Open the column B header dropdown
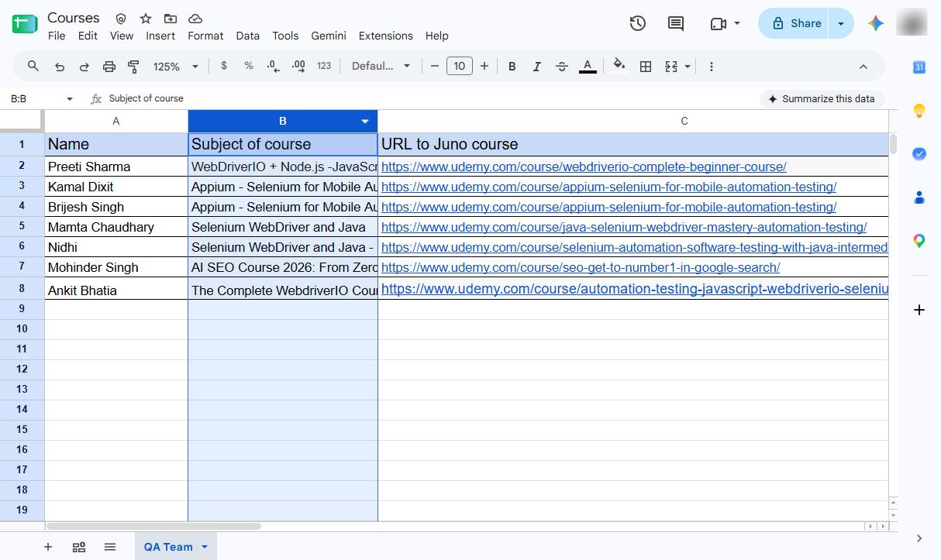 pos(365,122)
